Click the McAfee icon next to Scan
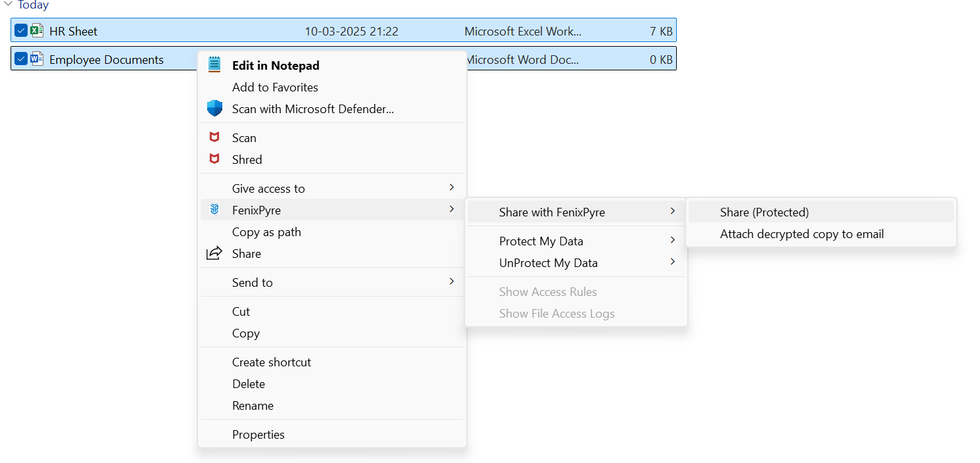 coord(214,137)
